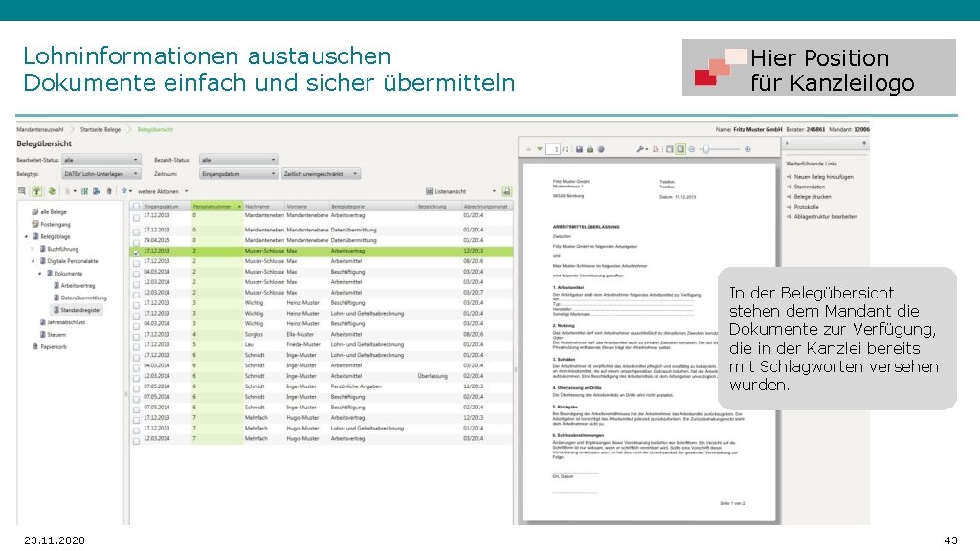Click the PDF document icon in viewer
The width and height of the screenshot is (980, 551).
pos(656,149)
